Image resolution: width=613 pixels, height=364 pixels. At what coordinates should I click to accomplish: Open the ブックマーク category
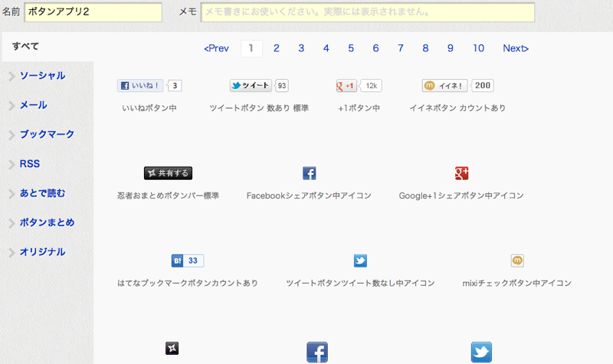click(x=47, y=134)
